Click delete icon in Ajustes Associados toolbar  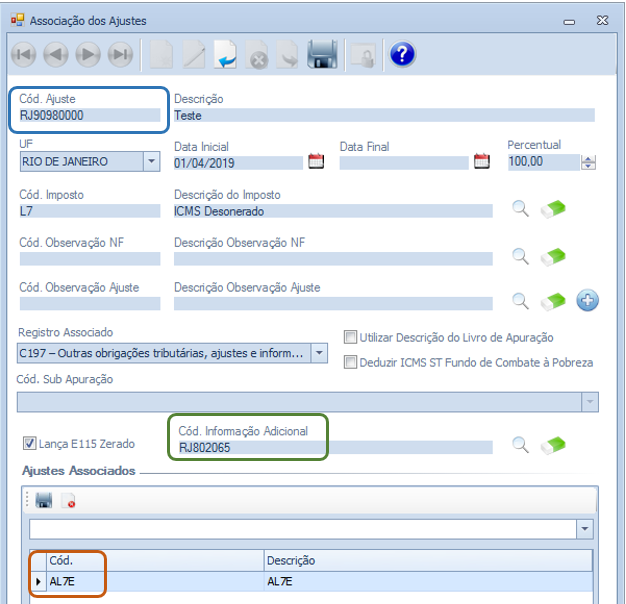pyautogui.click(x=68, y=500)
